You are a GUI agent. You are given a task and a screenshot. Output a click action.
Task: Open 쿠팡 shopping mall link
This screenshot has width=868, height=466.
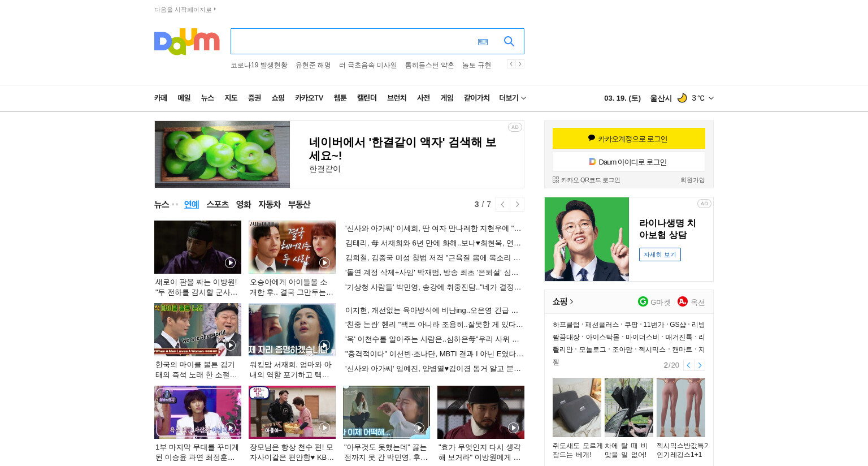pos(631,325)
